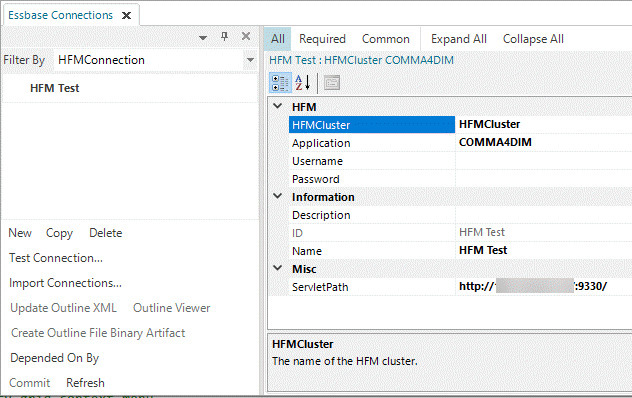Image resolution: width=632 pixels, height=398 pixels.
Task: Click Expand All
Action: click(x=459, y=39)
